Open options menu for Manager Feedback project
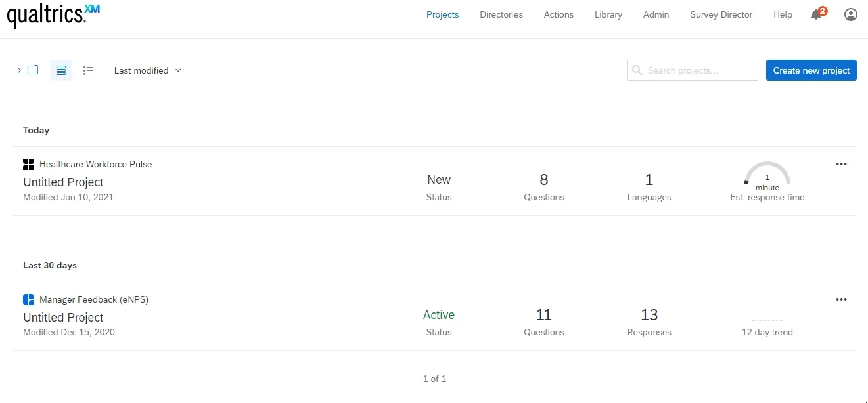The width and height of the screenshot is (868, 403). [841, 299]
